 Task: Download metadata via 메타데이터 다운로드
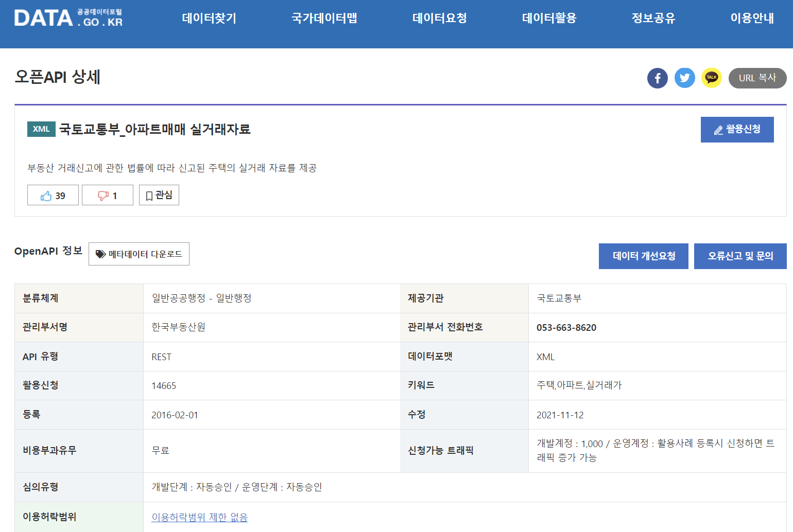[x=139, y=254]
